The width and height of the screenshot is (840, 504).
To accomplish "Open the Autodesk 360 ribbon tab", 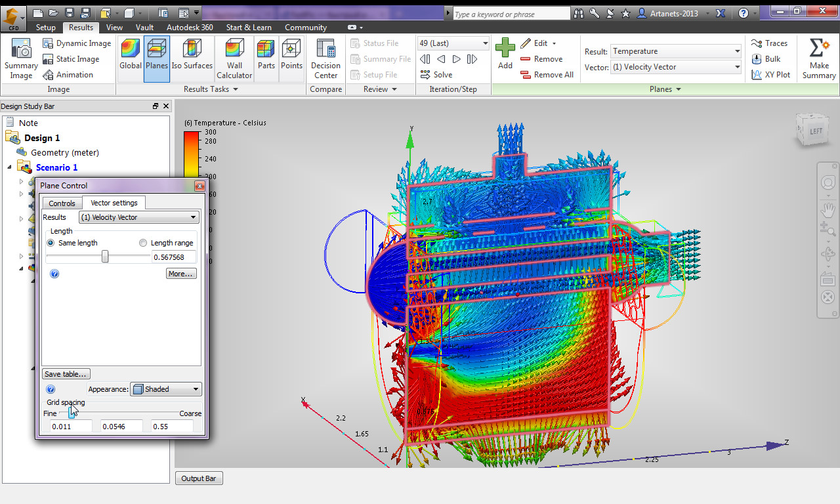I will (x=190, y=28).
